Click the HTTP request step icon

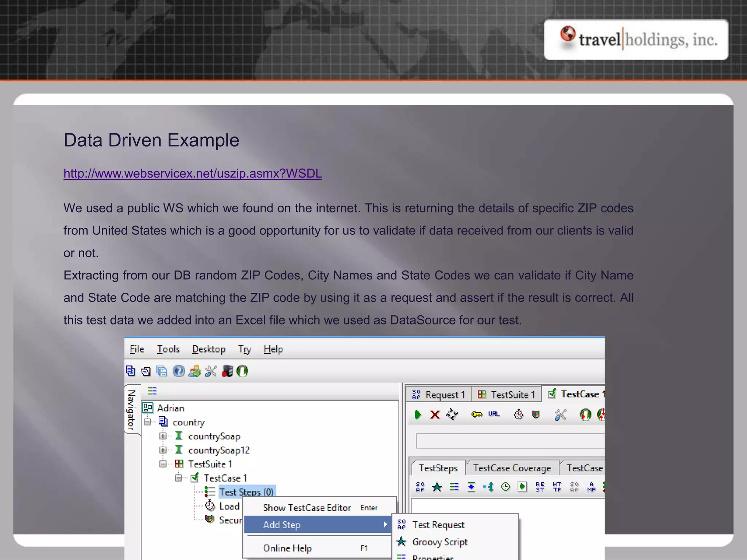point(557,487)
